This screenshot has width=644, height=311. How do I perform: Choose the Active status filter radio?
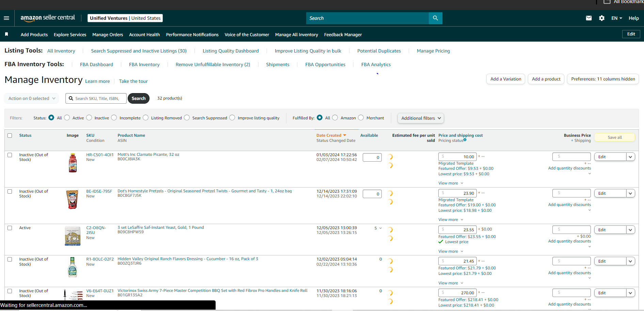67,118
